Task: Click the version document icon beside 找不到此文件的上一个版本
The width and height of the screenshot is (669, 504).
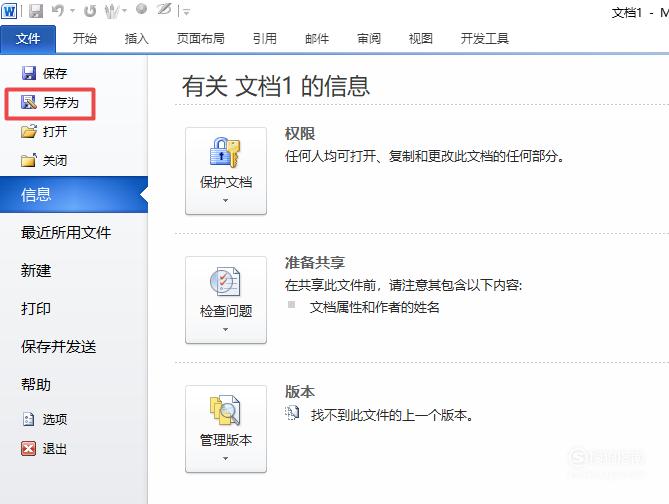Action: [292, 413]
